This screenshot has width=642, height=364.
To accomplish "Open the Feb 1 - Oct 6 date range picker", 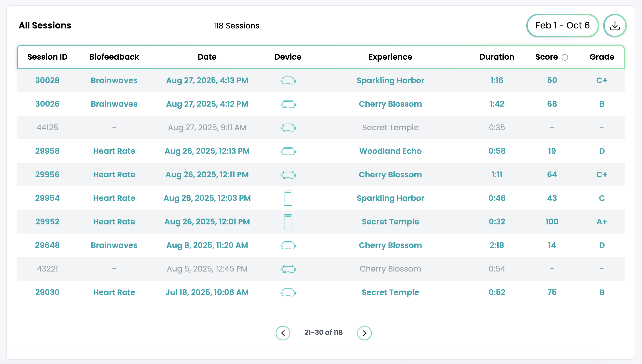I will coord(562,26).
